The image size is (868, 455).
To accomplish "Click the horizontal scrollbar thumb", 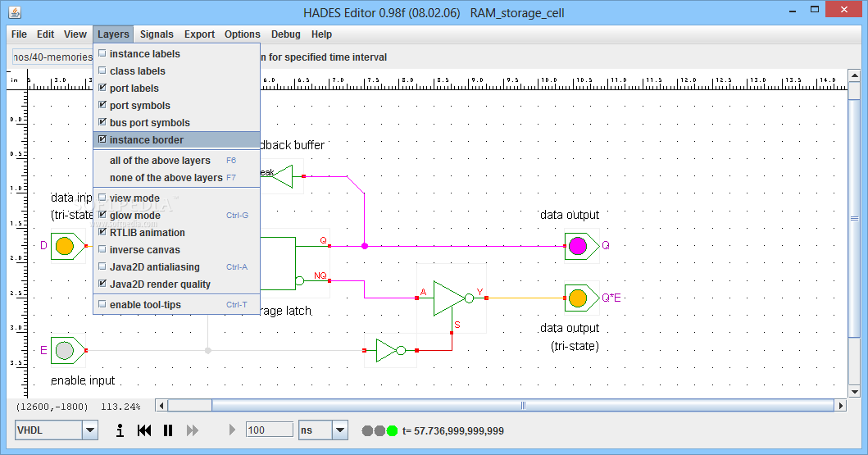I will (x=523, y=406).
